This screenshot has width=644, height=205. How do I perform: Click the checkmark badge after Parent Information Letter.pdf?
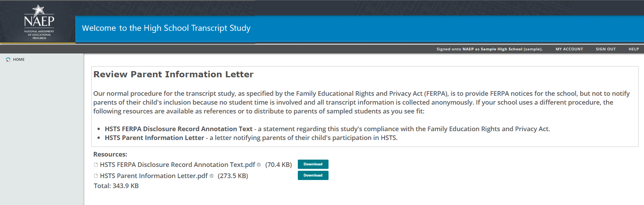(x=211, y=176)
